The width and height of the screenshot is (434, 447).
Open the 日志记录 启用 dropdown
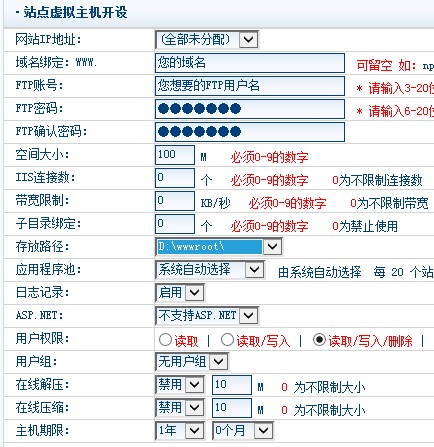[x=180, y=293]
